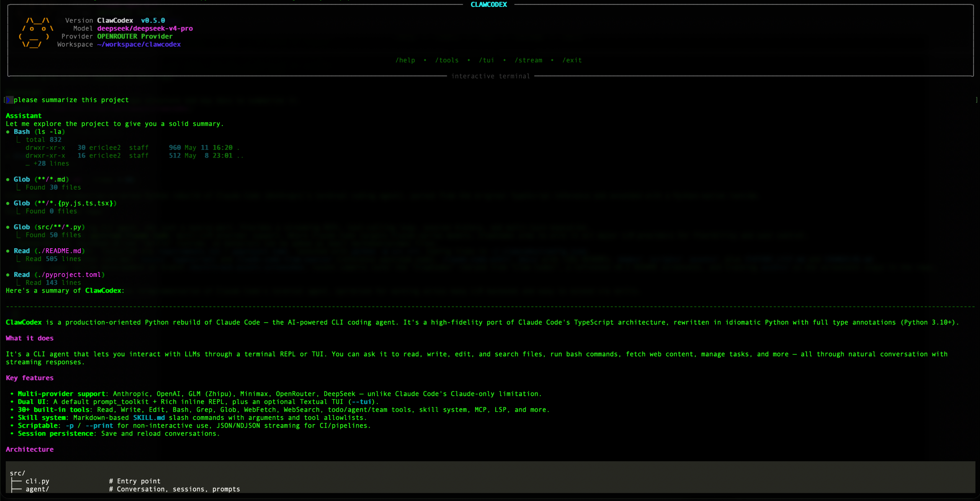980x501 pixels.
Task: Click the agent/ entry in tree
Action: 38,489
